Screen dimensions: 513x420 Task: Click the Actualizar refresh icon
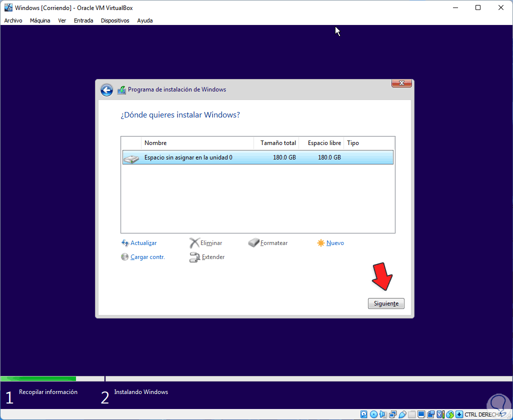click(x=125, y=243)
